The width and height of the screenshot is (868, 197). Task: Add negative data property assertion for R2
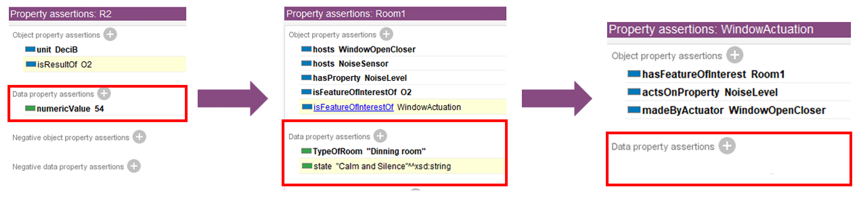[x=134, y=166]
